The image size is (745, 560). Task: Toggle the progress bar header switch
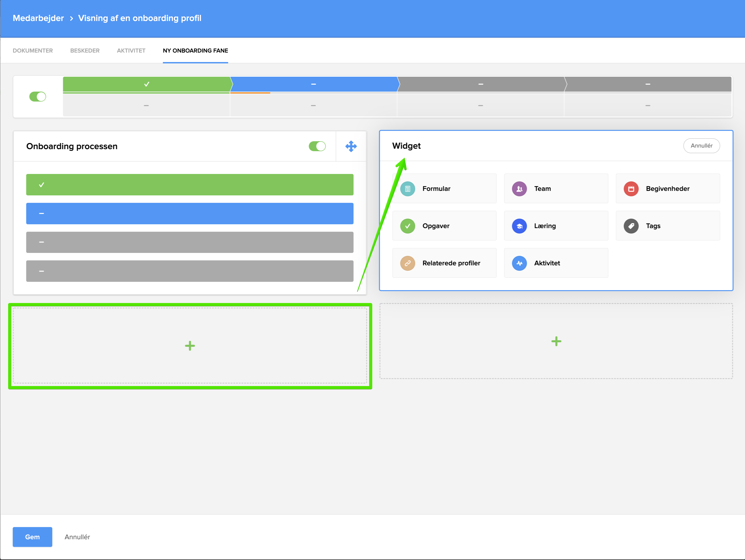tap(37, 97)
